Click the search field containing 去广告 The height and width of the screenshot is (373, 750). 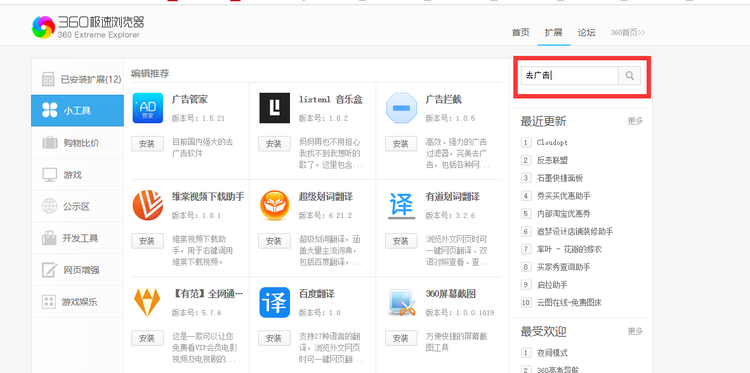[x=570, y=76]
